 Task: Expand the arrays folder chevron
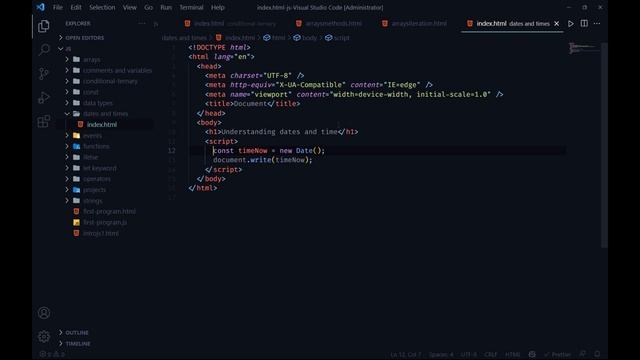tap(67, 59)
